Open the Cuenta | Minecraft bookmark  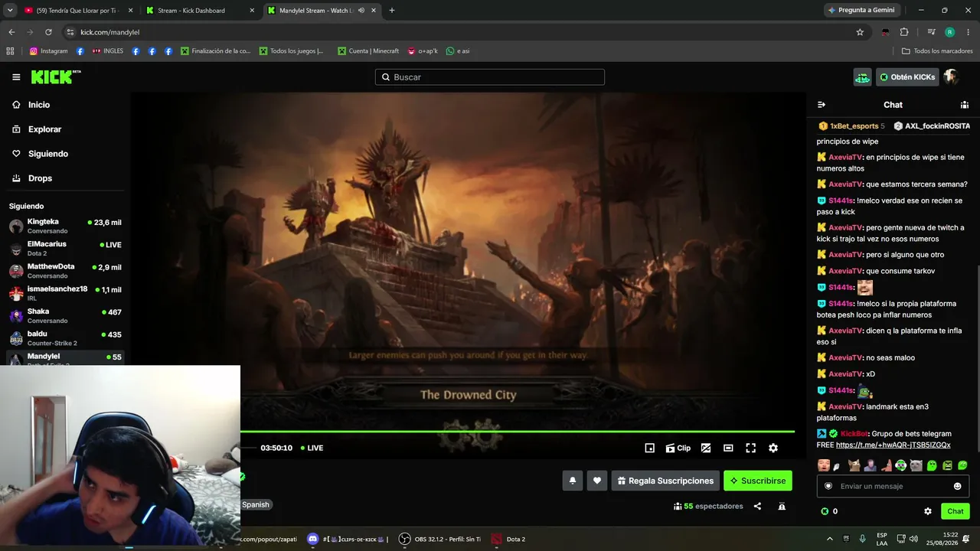[368, 51]
